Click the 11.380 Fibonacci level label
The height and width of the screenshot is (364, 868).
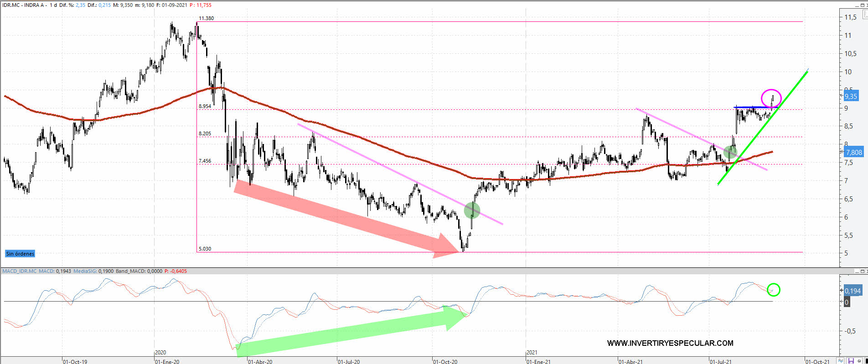point(206,18)
